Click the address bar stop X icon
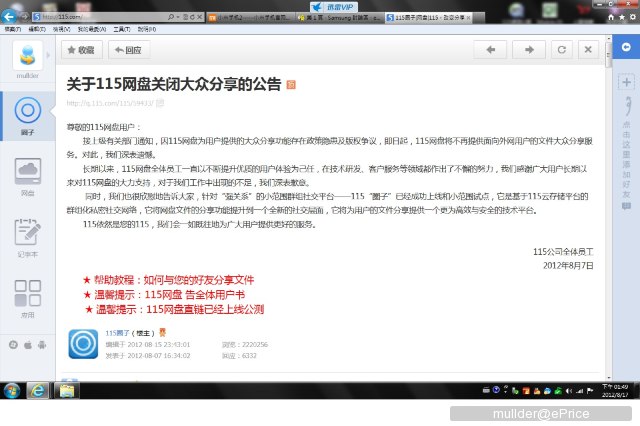The width and height of the screenshot is (640, 426). point(200,17)
